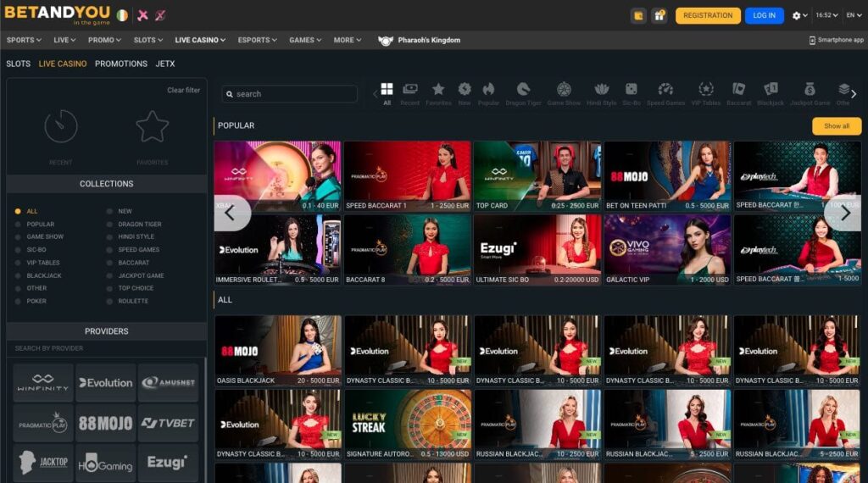The width and height of the screenshot is (868, 483).
Task: Switch to the PROMOTIONS sub-tab
Action: pyautogui.click(x=121, y=64)
